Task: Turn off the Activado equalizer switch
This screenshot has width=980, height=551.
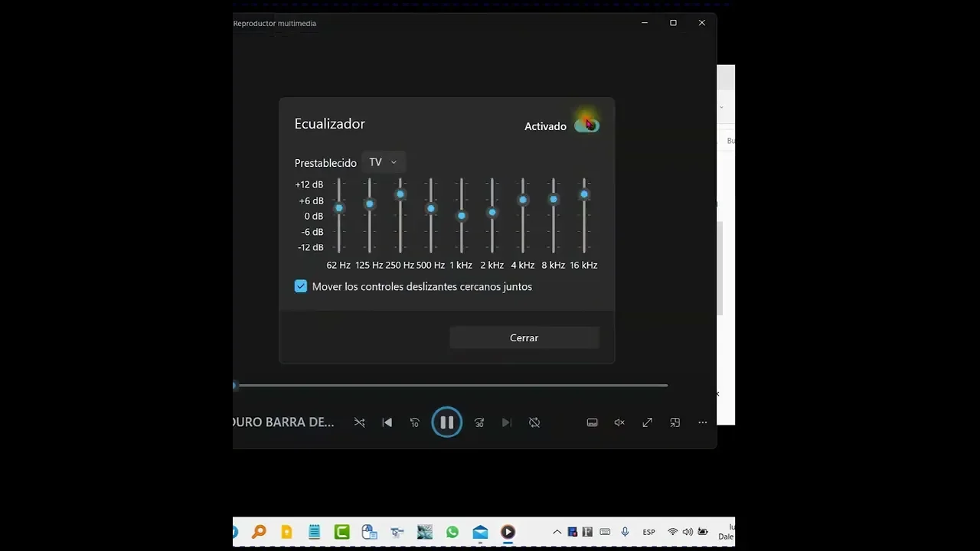Action: pos(587,126)
